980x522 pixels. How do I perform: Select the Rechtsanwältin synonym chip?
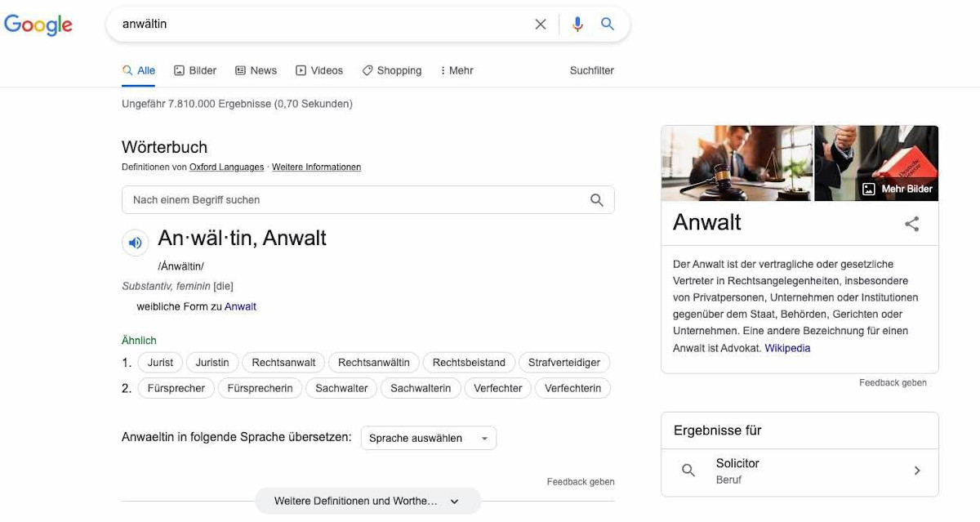pos(374,363)
